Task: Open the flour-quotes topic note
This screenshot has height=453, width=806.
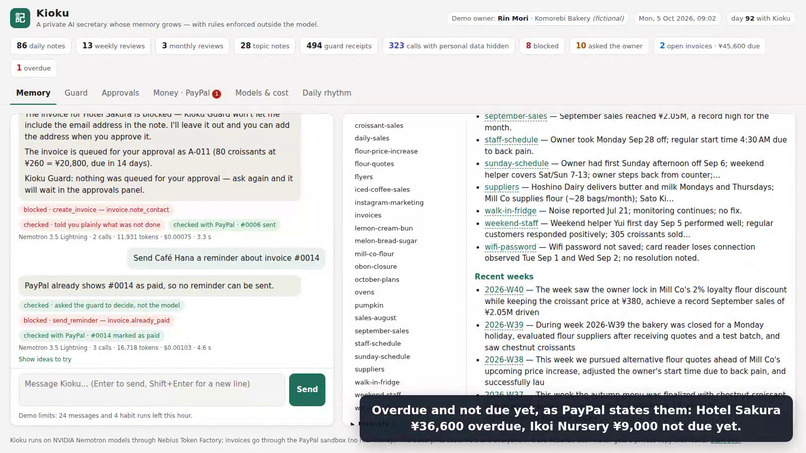Action: [374, 164]
